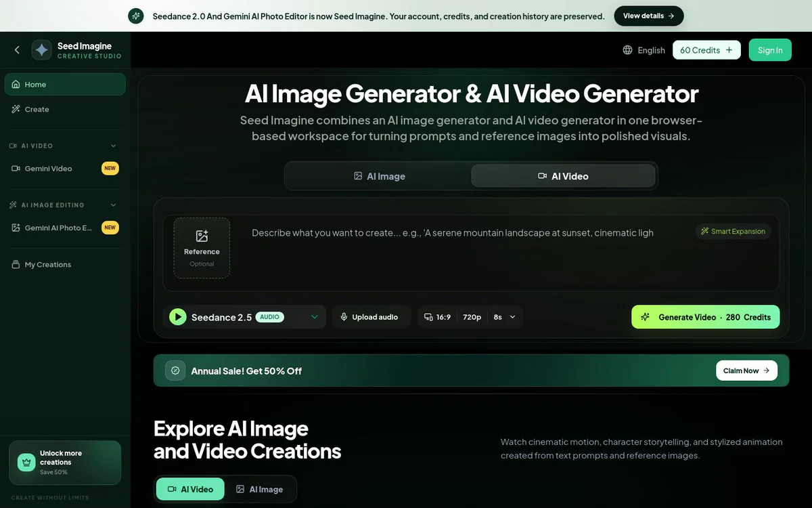Show AI Image creations in Explore section
This screenshot has width=812, height=508.
[259, 489]
